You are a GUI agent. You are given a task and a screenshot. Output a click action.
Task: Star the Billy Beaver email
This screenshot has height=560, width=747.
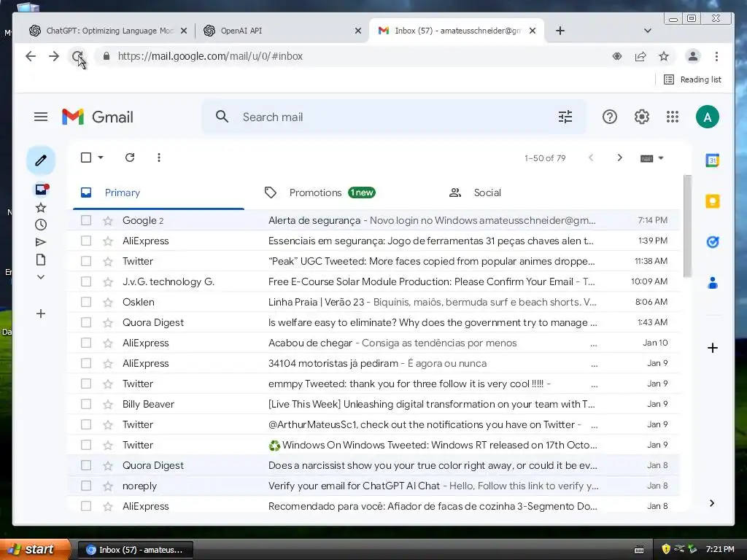(x=108, y=404)
